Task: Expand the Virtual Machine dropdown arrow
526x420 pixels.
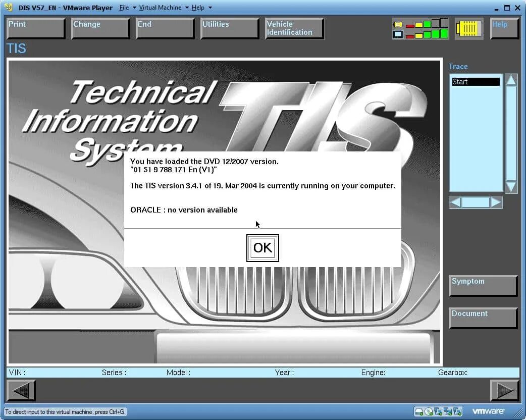Action: [187, 8]
